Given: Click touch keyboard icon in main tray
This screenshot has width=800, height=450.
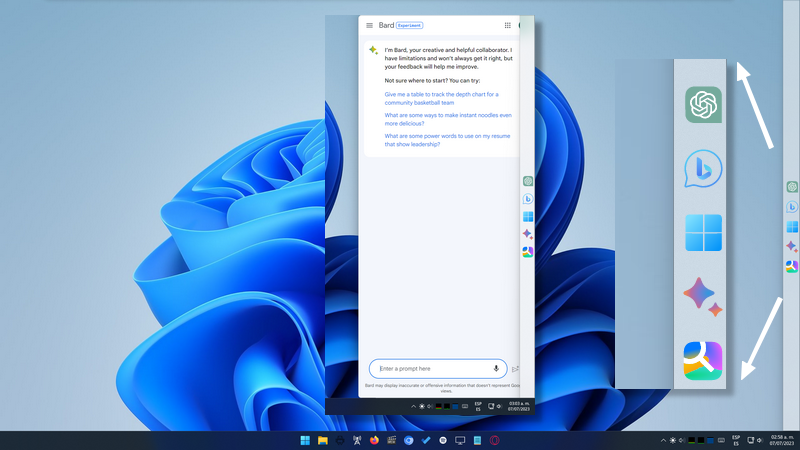Looking at the screenshot, I should pyautogui.click(x=721, y=440).
